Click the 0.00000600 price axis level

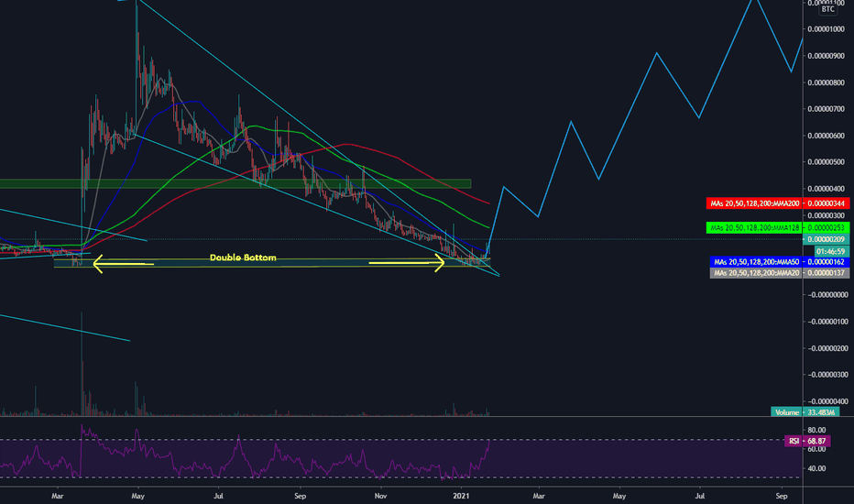click(827, 136)
